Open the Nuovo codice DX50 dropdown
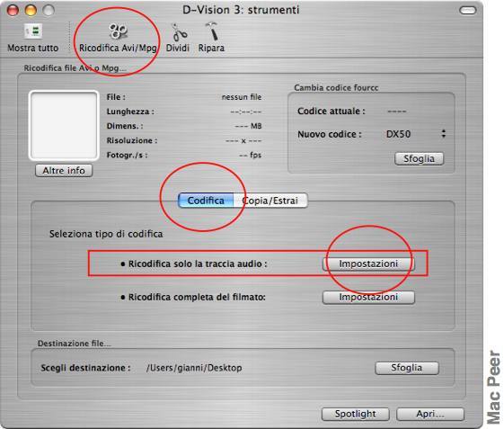The image size is (504, 429). click(x=416, y=134)
